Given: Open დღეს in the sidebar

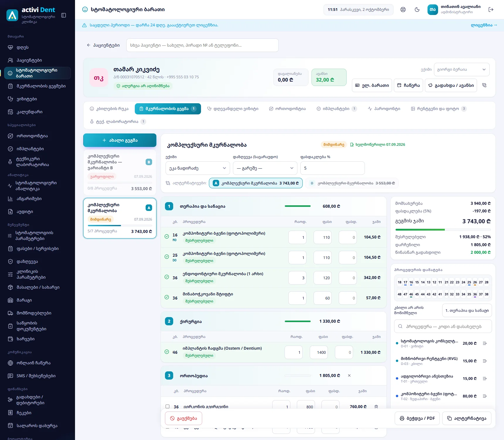Looking at the screenshot, I should pos(38,47).
